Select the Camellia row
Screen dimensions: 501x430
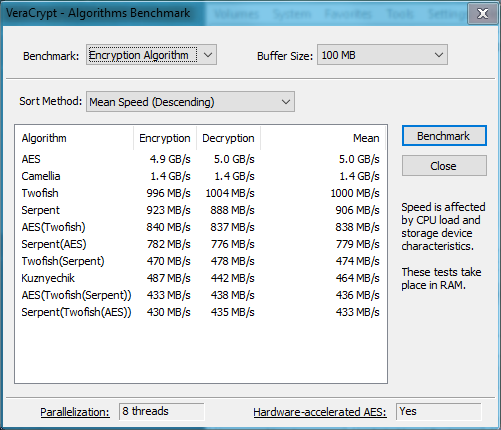point(200,176)
